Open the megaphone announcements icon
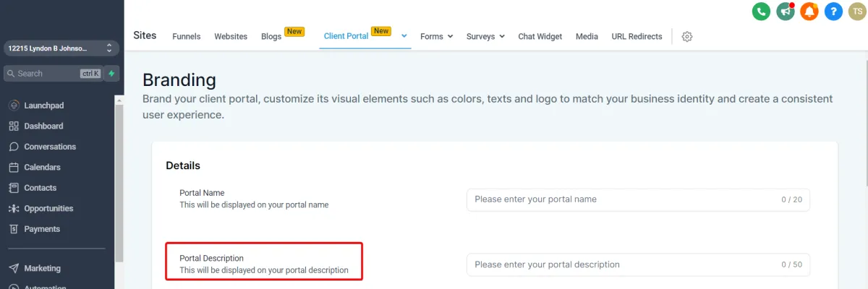Screen dimensions: 868x289 pos(785,12)
